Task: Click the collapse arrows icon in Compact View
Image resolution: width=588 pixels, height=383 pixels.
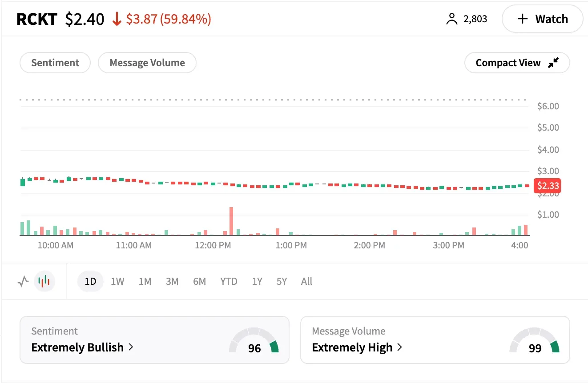Action: (x=553, y=63)
